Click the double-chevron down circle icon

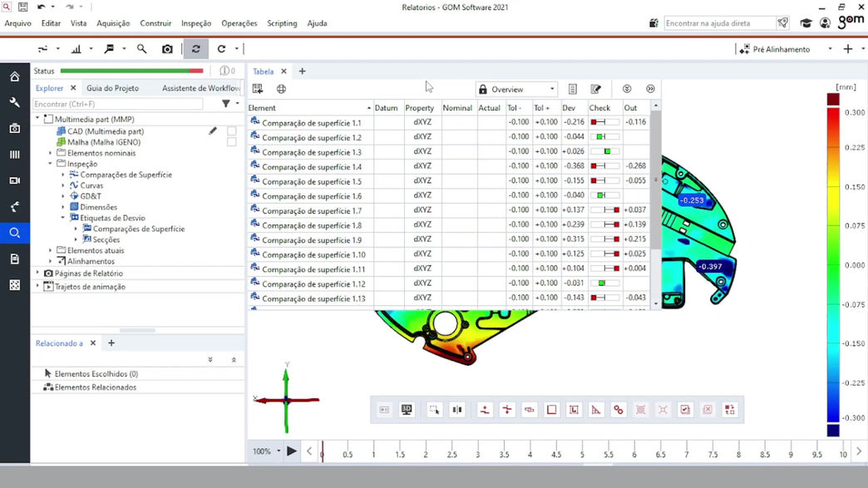tap(627, 89)
